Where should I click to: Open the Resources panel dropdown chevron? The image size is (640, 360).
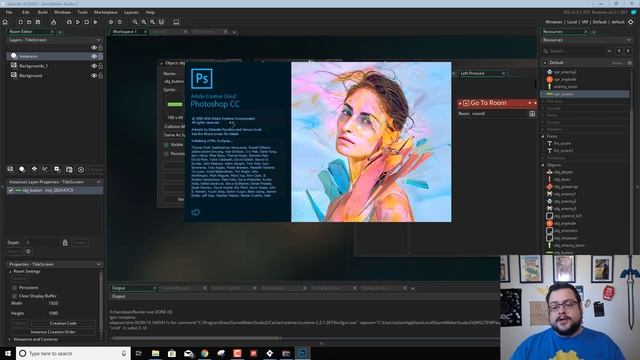pos(629,40)
